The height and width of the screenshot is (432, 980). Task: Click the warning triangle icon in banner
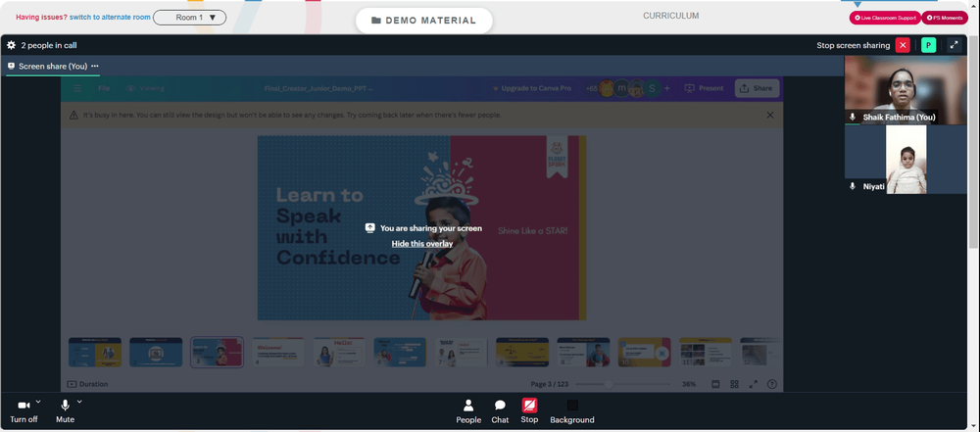[x=73, y=115]
